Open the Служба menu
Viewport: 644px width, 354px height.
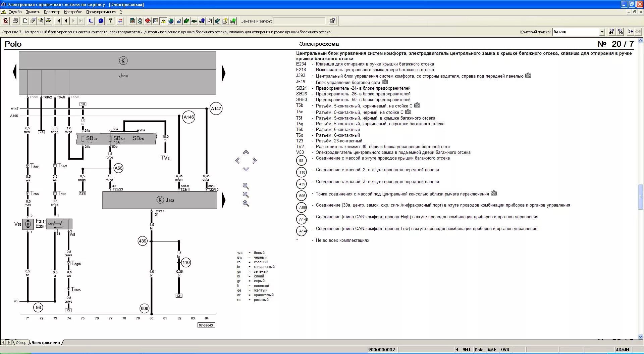[15, 12]
